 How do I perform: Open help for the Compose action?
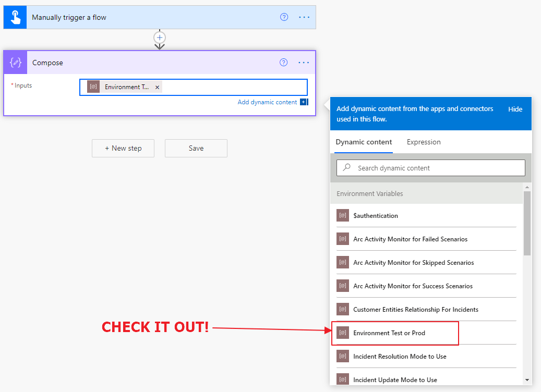coord(284,63)
